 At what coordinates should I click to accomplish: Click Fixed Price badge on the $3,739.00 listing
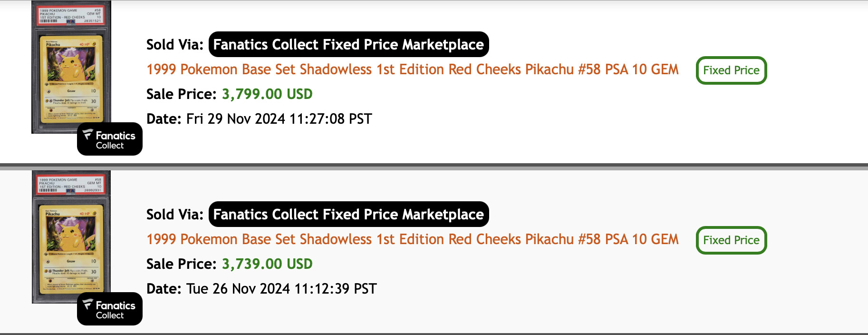(x=731, y=240)
